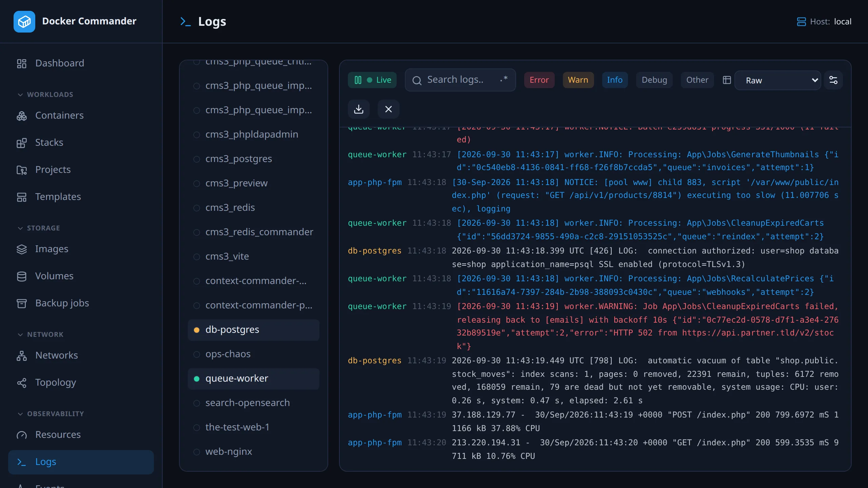
Task: Collapse the NETWORK section
Action: pyautogui.click(x=41, y=334)
